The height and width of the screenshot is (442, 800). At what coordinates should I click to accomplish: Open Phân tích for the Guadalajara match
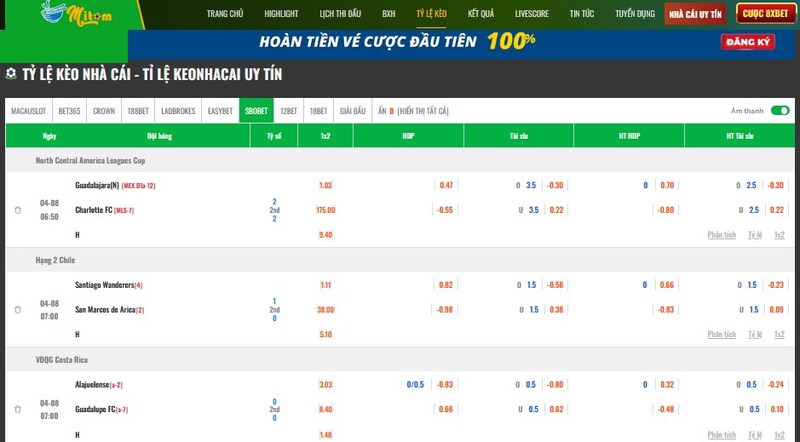[721, 235]
